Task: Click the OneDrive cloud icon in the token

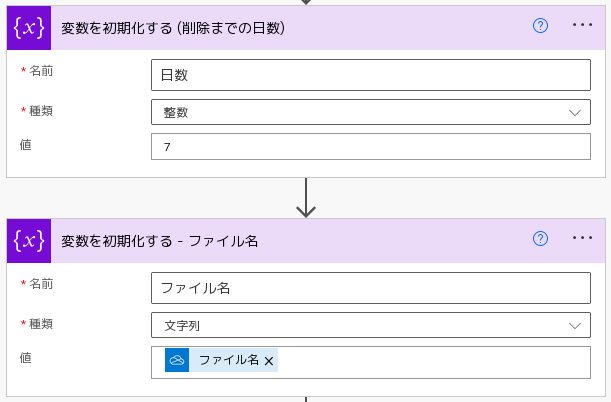Action: point(177,360)
